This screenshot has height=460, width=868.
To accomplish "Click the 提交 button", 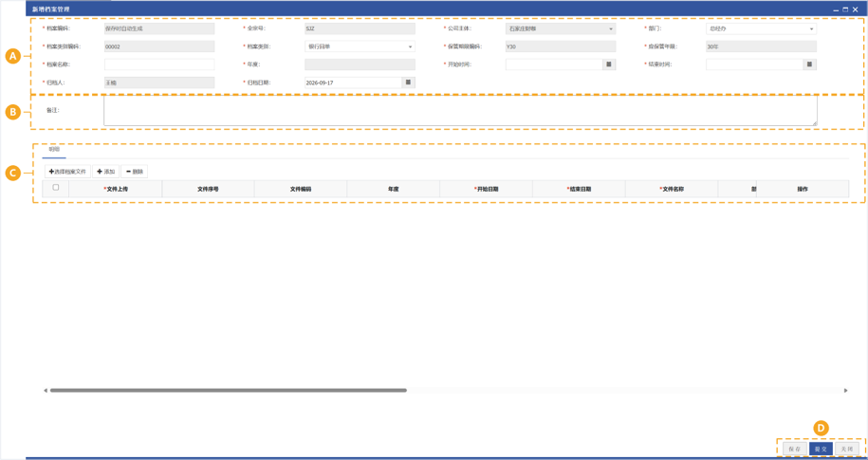I will (821, 449).
